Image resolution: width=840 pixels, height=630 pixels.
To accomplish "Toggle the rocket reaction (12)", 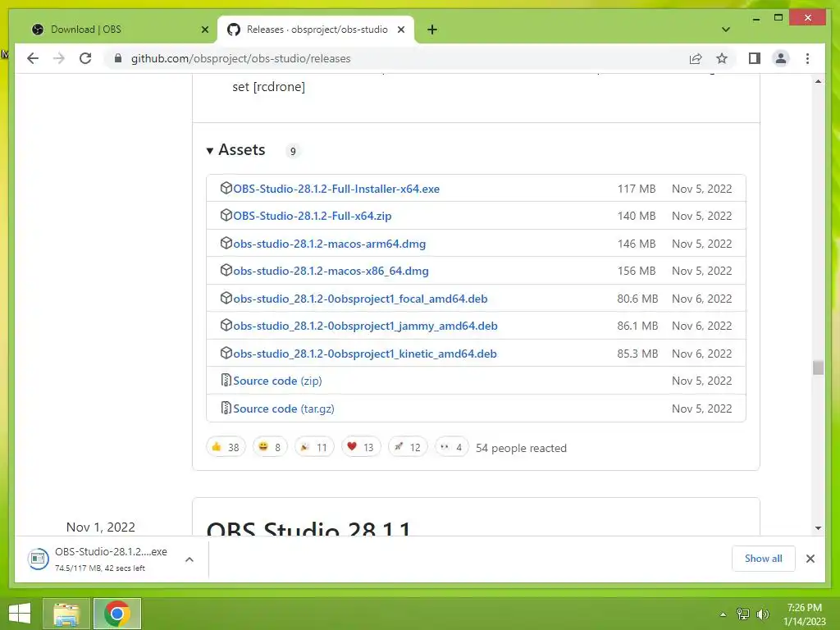I will pos(408,447).
